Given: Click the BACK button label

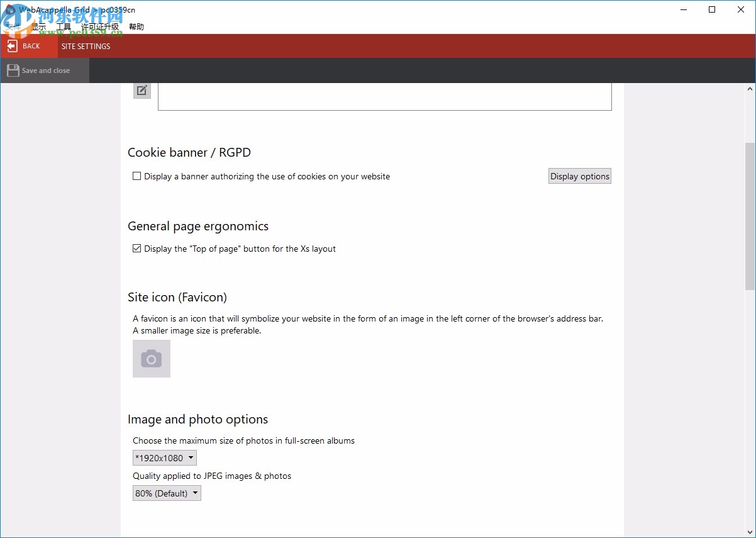Looking at the screenshot, I should click(x=31, y=46).
